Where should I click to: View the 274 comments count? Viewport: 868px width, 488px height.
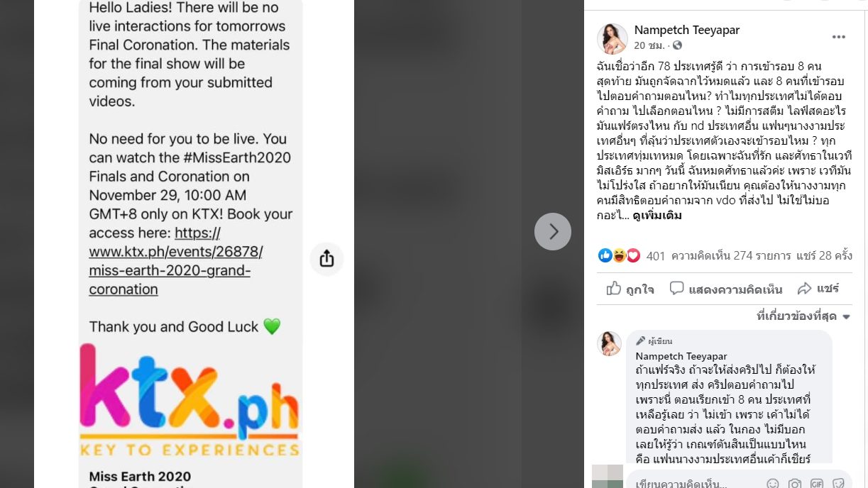click(731, 255)
